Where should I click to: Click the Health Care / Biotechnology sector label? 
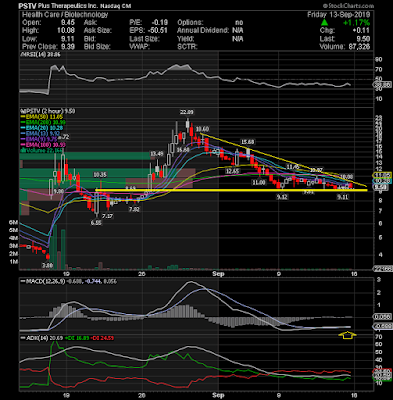click(x=65, y=15)
